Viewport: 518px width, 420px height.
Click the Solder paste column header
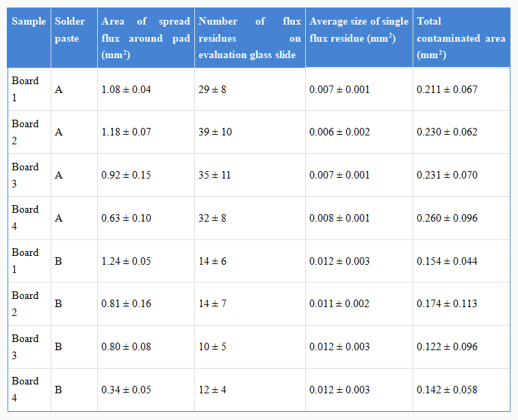tap(70, 30)
